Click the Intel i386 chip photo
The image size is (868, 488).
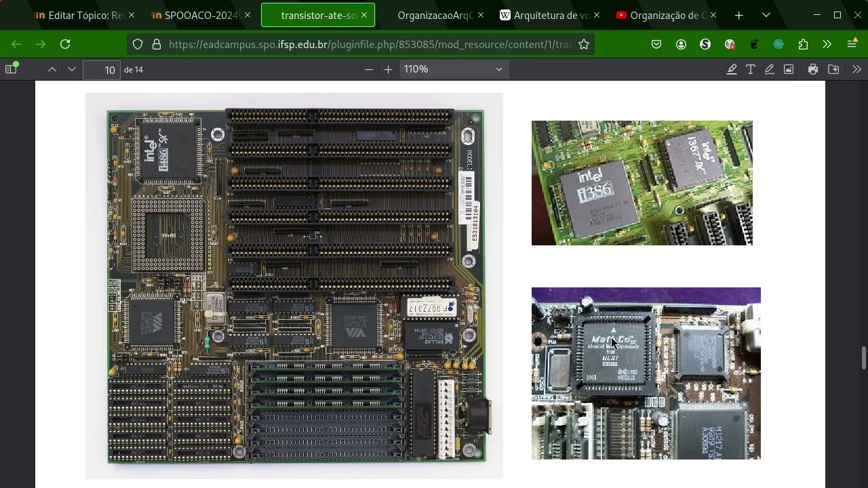coord(642,183)
